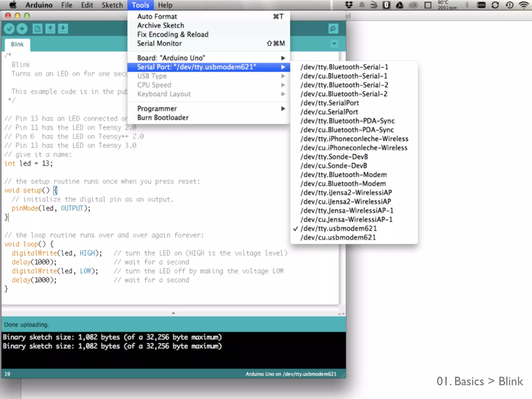Screen dimensions: 532x399
Task: Choose /dev/tty.Bluetooth-Modem port option
Action: click(x=344, y=175)
